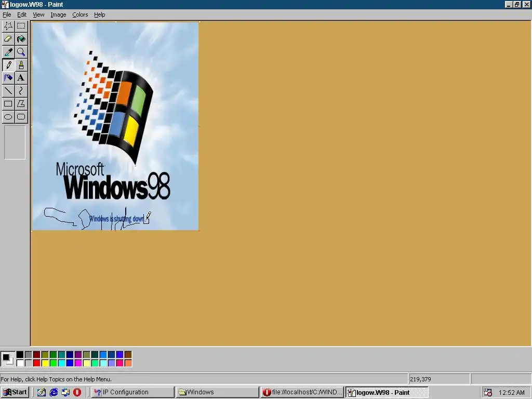Pick the black color swatch
This screenshot has width=532, height=399.
click(x=20, y=354)
